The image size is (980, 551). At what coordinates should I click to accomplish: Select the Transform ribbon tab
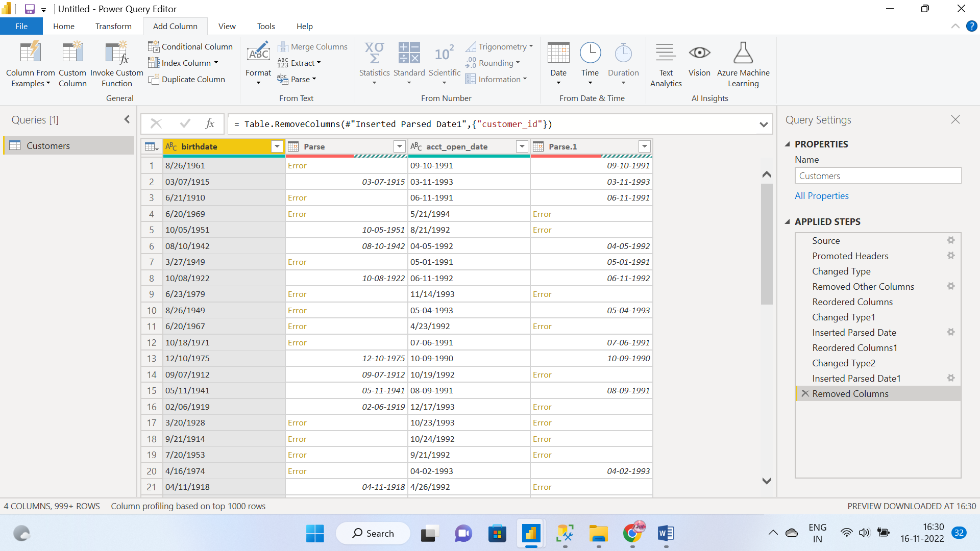113,26
